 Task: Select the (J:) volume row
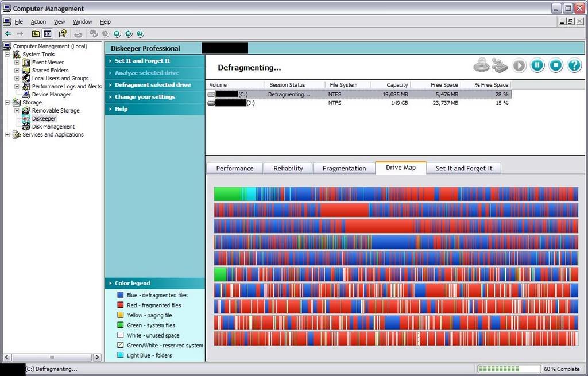359,103
